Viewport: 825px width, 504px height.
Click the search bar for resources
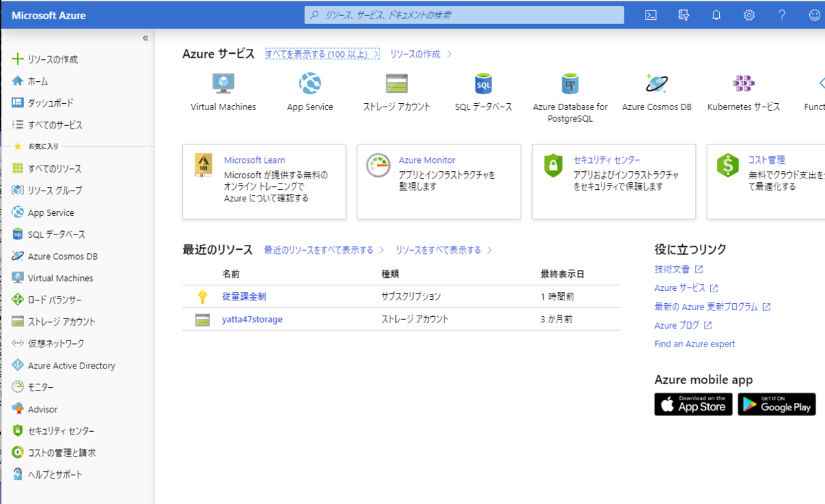tap(463, 14)
